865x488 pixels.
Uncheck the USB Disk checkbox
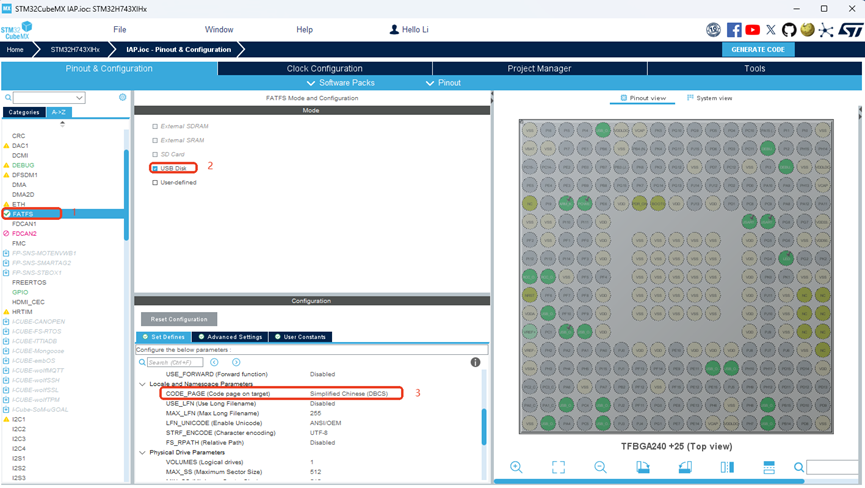(x=155, y=168)
